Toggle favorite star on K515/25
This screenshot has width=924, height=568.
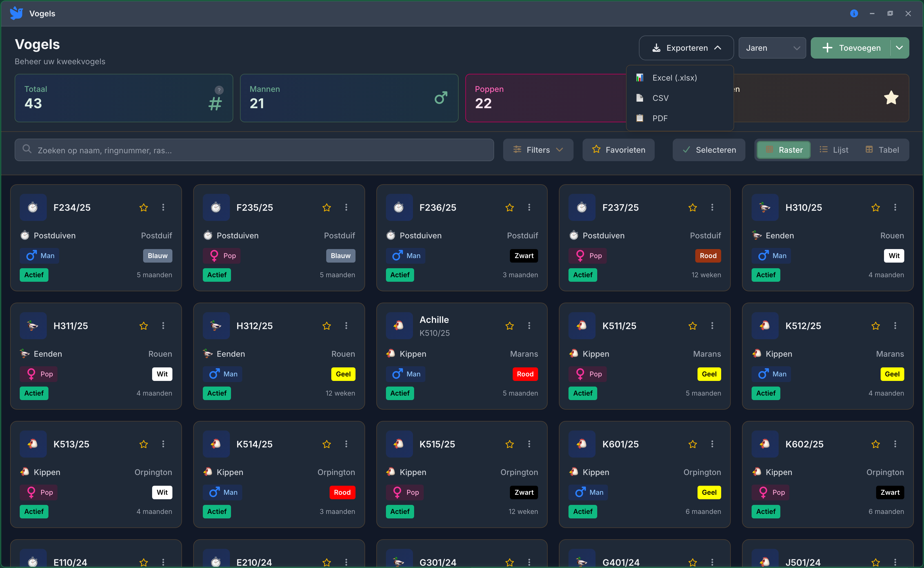tap(510, 444)
